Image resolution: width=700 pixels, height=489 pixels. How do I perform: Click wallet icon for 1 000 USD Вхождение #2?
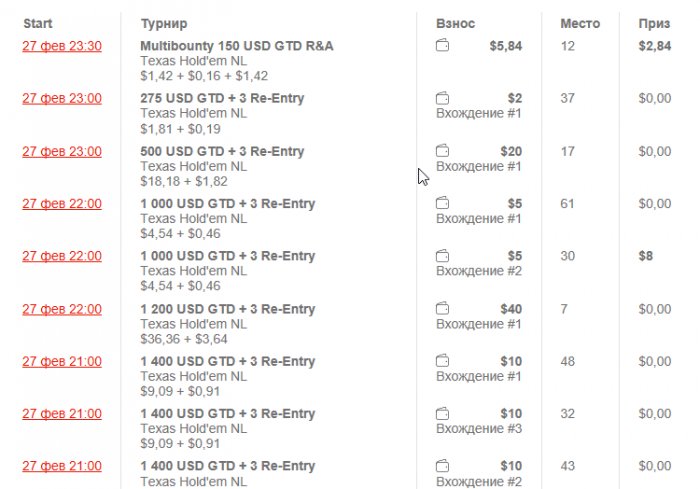click(443, 256)
